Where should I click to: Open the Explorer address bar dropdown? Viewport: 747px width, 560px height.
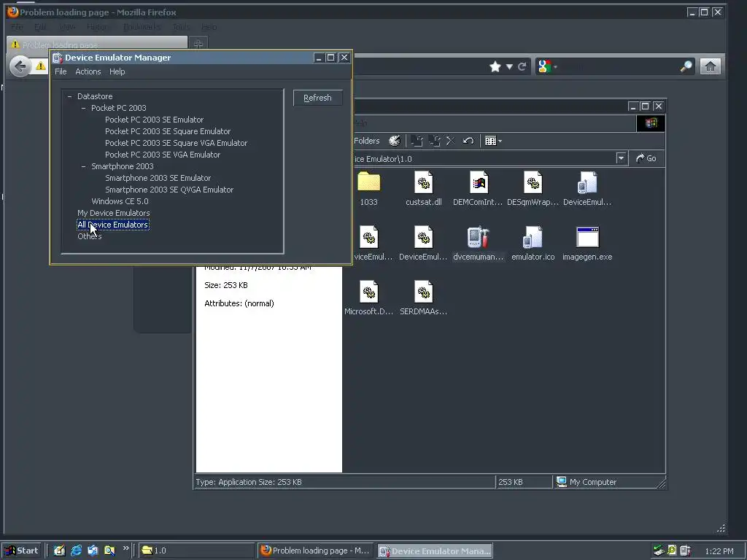click(621, 158)
